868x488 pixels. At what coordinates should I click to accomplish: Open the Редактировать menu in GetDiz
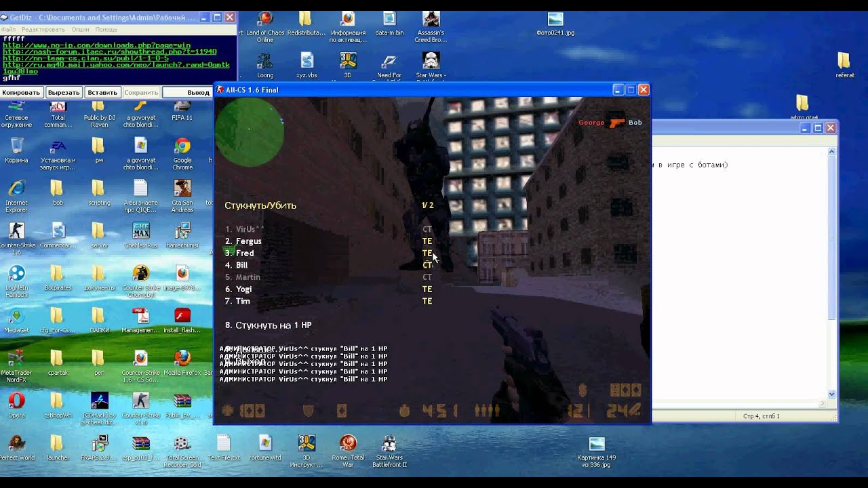(x=43, y=29)
